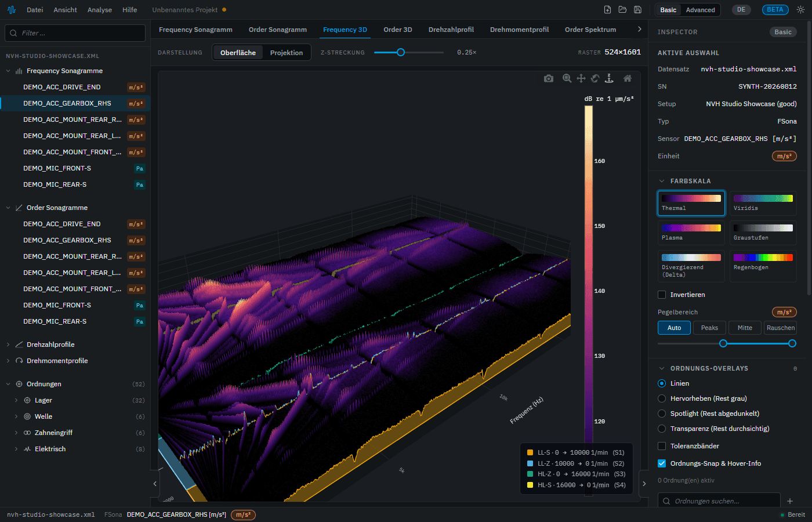The image size is (812, 522).
Task: Switch to the Frequency Sonagramm tab
Action: point(195,30)
